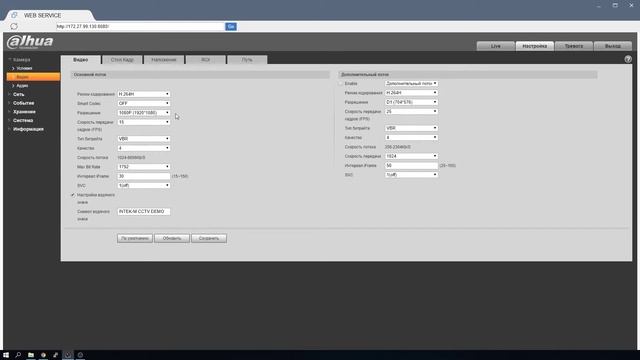Open sub stream bit rate dropdown 1024
This screenshot has height=360, width=640.
pos(411,156)
